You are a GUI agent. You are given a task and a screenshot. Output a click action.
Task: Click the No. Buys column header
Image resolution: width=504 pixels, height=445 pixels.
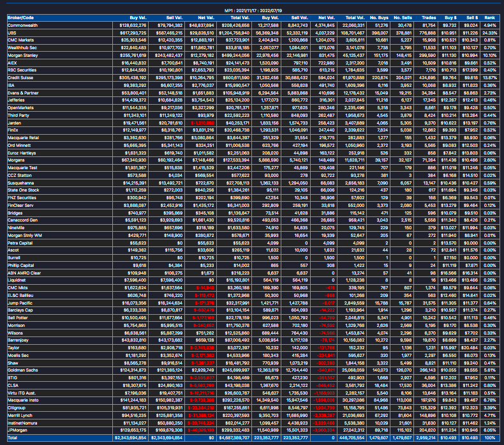(379, 18)
